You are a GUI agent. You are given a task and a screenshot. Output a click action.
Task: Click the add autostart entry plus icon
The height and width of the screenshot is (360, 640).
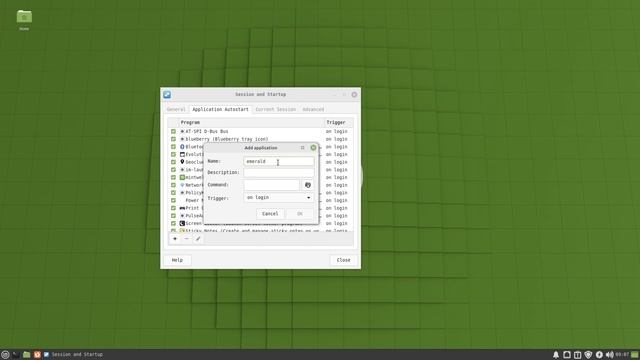[175, 239]
